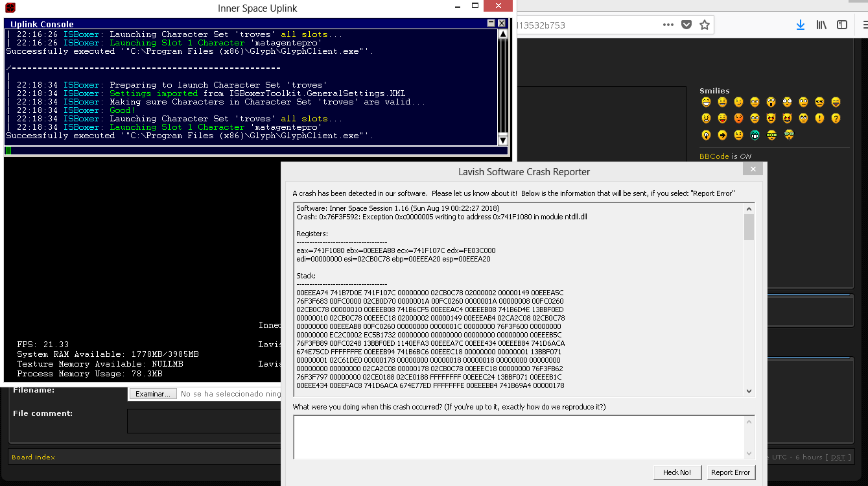Insert the shocked wide-eyed smiley

787,102
